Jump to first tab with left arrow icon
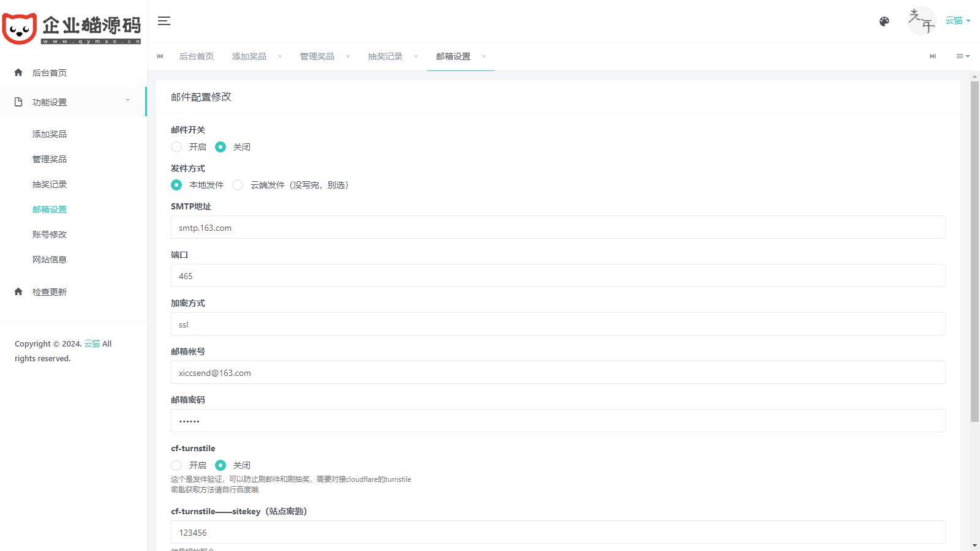 [160, 56]
